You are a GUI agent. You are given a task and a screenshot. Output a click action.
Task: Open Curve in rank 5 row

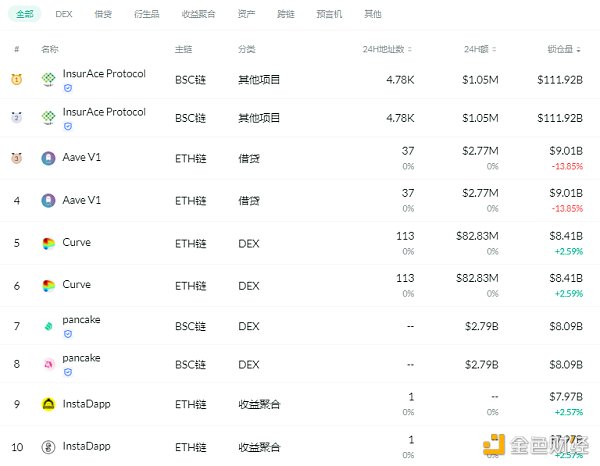point(77,242)
